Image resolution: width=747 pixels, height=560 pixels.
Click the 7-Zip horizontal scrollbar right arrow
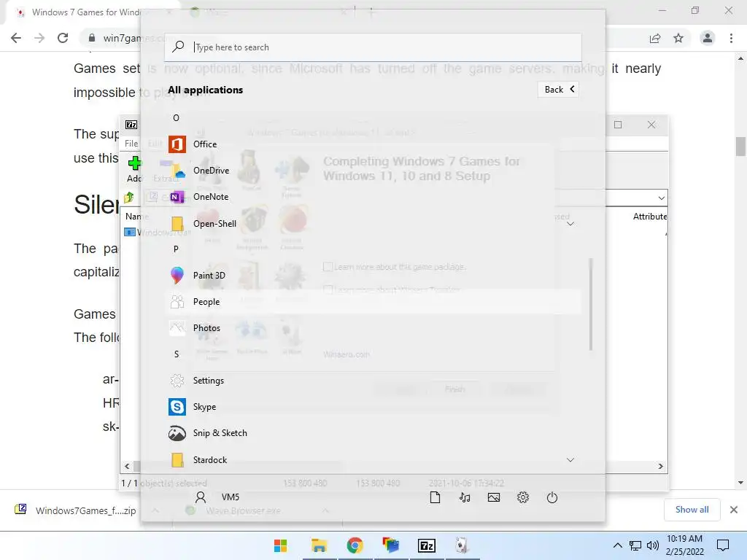(x=661, y=466)
